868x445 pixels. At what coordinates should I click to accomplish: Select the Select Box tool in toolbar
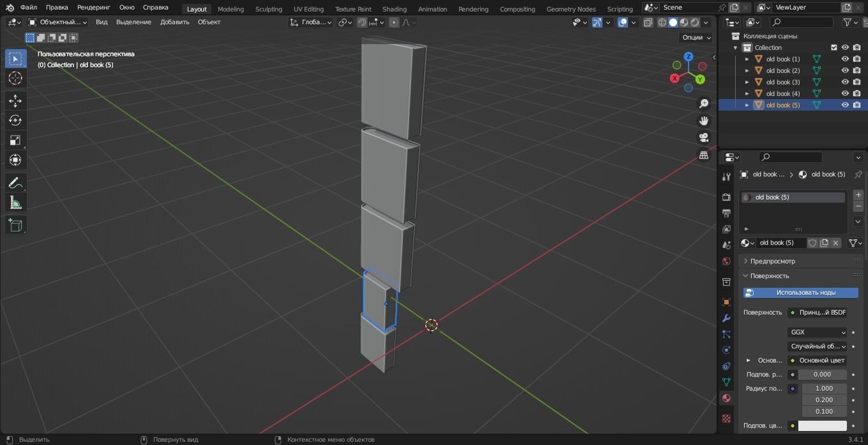point(15,58)
